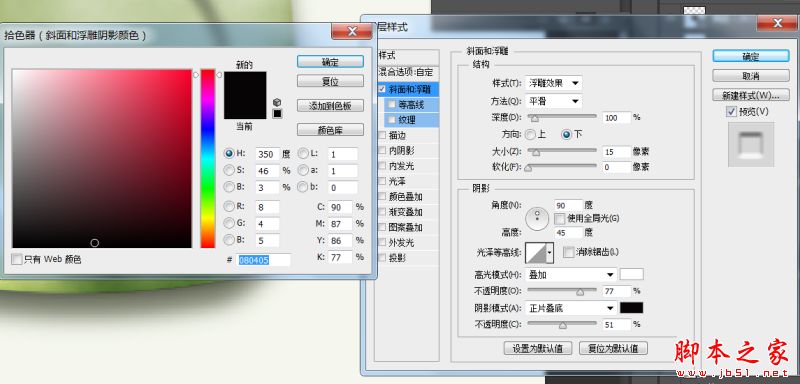800x384 pixels.
Task: Open the 阴影模式(A) dropdown showing 正片叠底
Action: 571,308
